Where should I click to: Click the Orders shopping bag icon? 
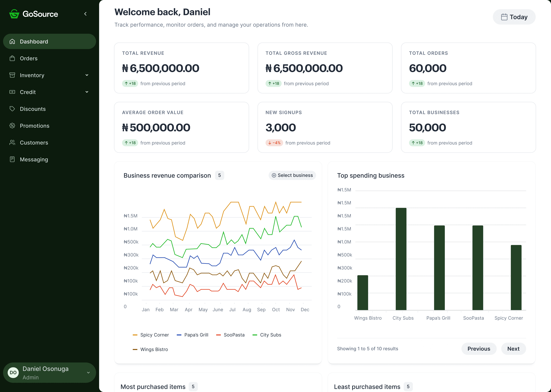click(12, 58)
